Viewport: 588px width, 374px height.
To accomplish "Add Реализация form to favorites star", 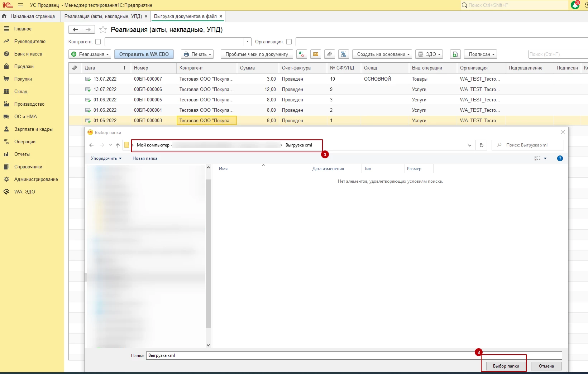I will click(x=103, y=29).
